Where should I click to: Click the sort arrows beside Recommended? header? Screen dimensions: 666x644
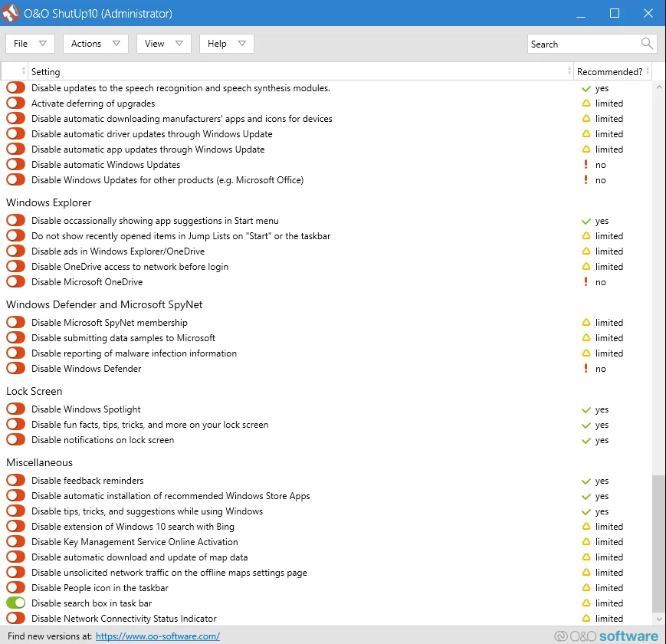coord(648,71)
